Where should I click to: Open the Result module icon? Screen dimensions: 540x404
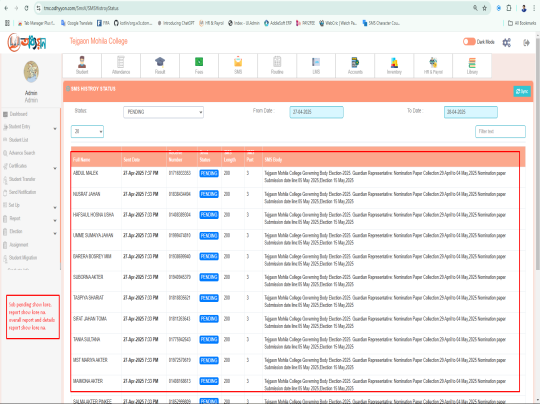click(160, 65)
